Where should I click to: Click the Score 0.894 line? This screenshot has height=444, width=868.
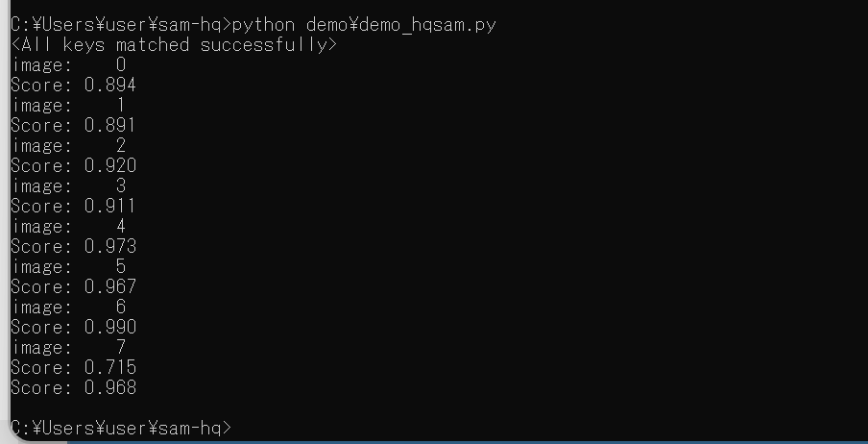pyautogui.click(x=74, y=85)
